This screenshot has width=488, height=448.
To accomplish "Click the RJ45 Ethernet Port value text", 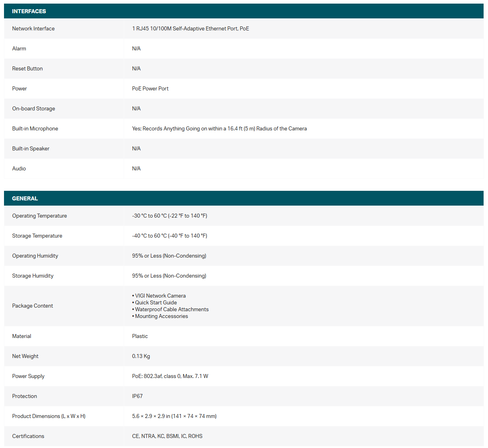I will pyautogui.click(x=190, y=28).
